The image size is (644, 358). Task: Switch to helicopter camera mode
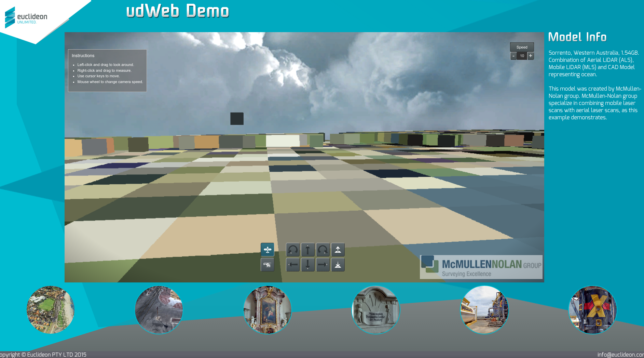[x=267, y=265]
